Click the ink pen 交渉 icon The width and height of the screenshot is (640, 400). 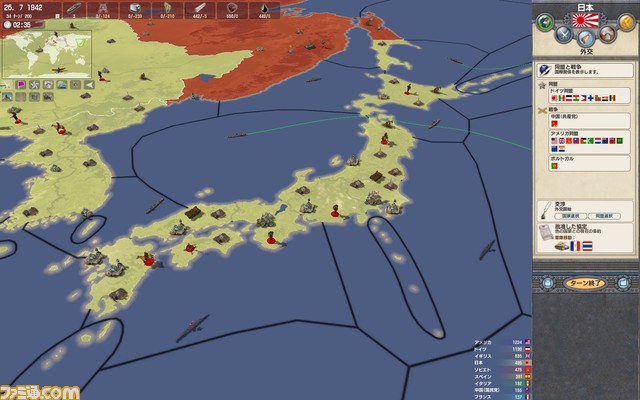tap(544, 211)
